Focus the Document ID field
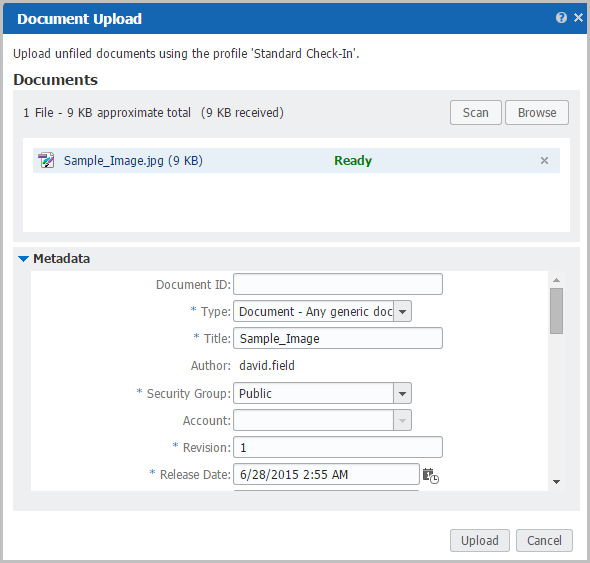The image size is (590, 563). (x=338, y=284)
